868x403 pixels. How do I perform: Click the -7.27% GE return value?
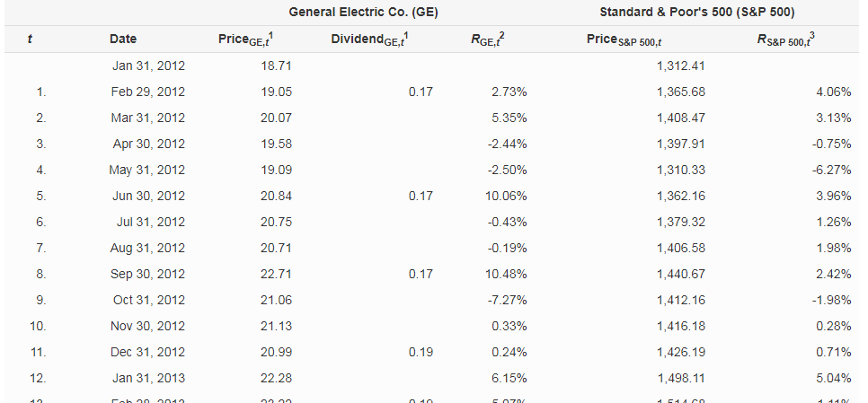click(x=508, y=300)
